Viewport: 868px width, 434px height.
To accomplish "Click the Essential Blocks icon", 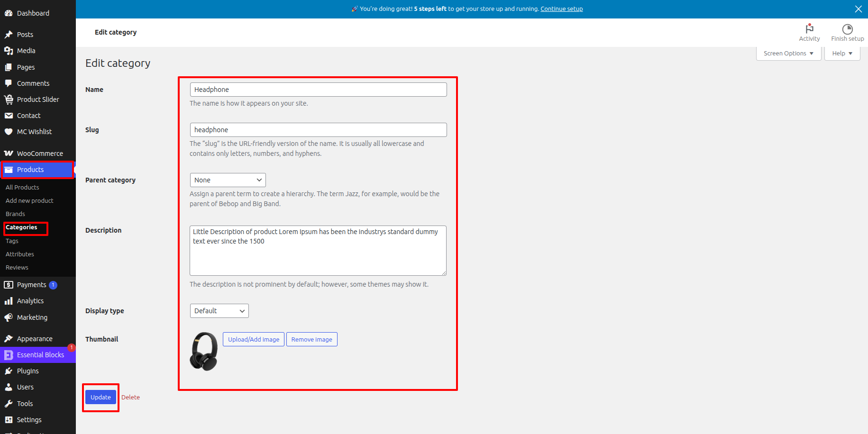I will (9, 355).
